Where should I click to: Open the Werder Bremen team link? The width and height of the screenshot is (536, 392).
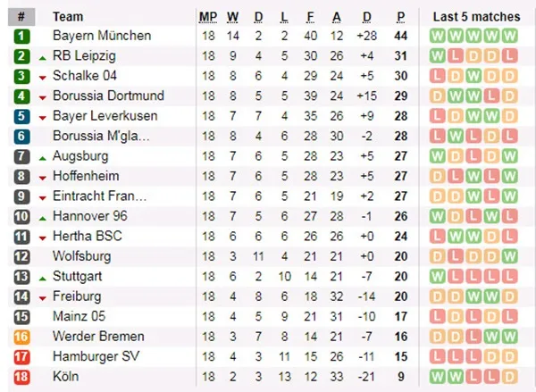click(x=98, y=337)
